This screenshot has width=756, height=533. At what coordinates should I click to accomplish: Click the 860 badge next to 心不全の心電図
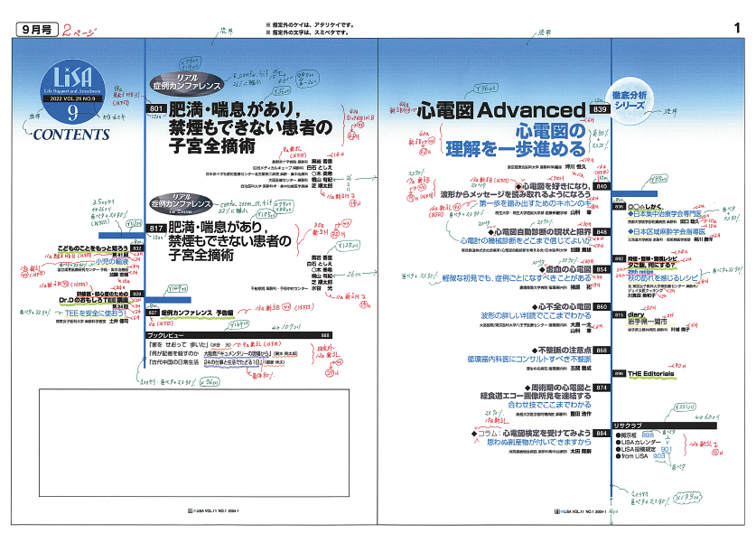coord(602,307)
